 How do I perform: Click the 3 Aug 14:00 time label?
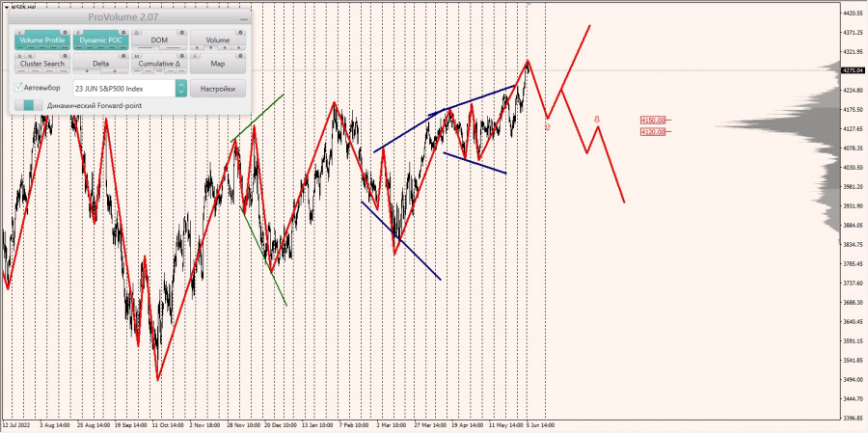pos(57,426)
